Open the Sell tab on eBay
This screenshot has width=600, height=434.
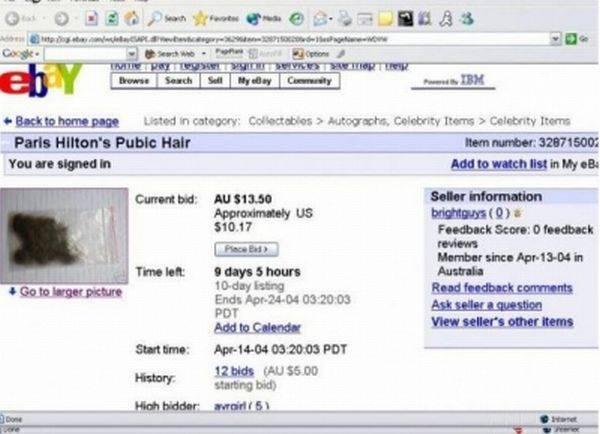215,81
